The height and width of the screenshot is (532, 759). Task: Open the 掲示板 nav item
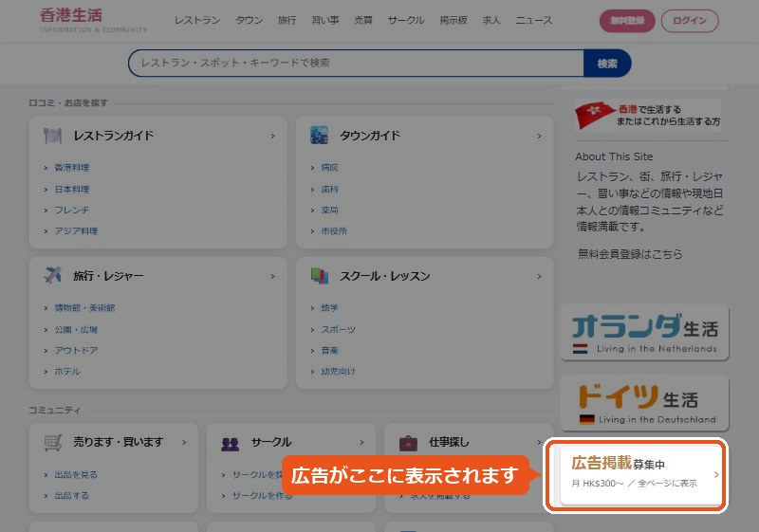click(x=454, y=20)
